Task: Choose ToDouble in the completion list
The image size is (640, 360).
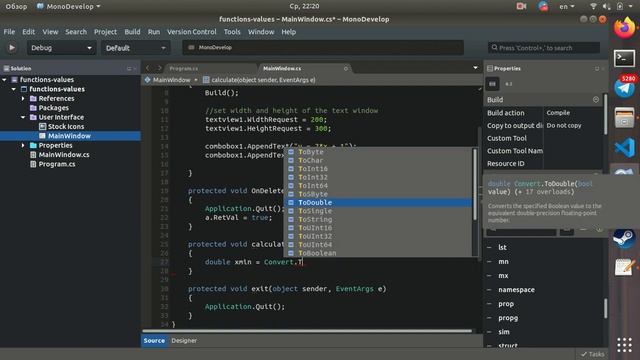Action: point(378,202)
